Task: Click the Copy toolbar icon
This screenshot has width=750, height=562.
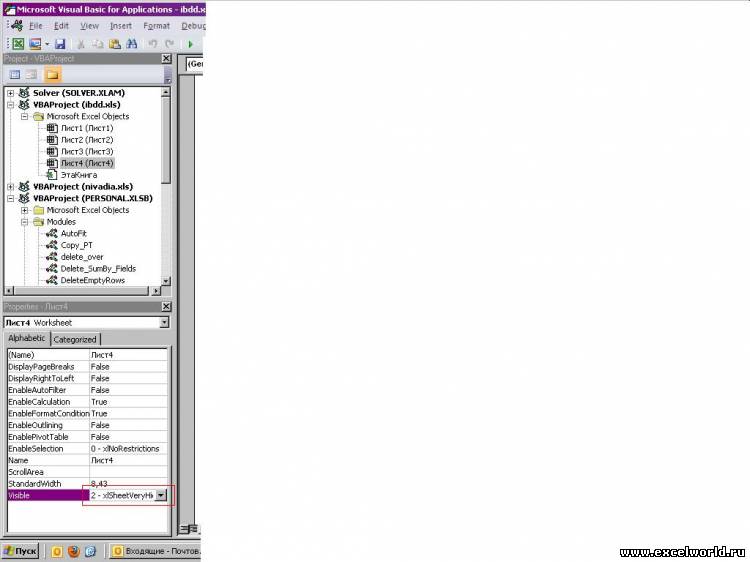Action: (x=98, y=44)
